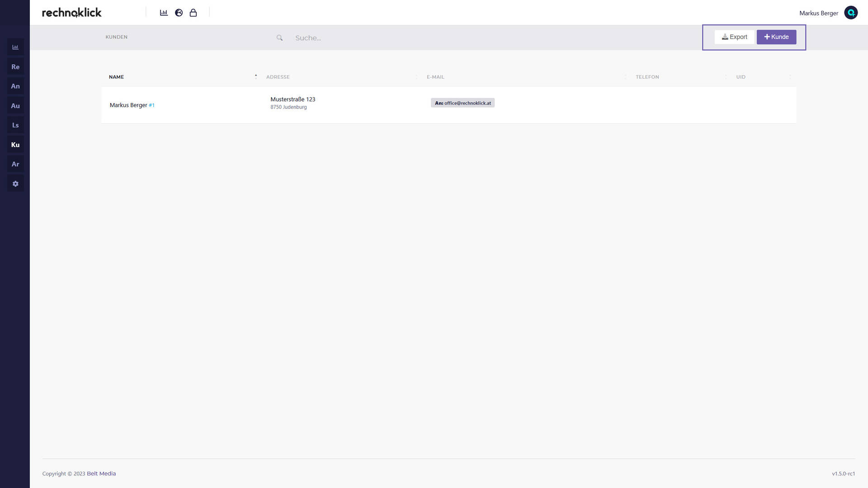Sort table by UID column
This screenshot has width=868, height=488.
tap(741, 77)
